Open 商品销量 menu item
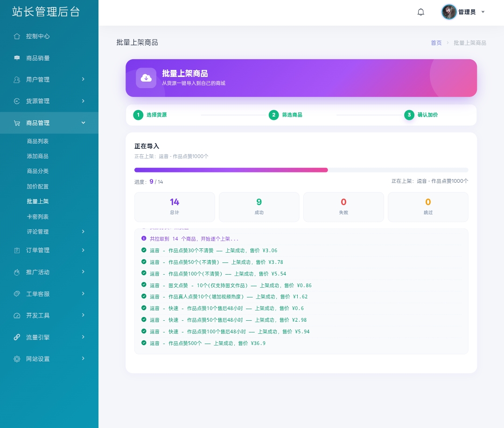This screenshot has width=504, height=428. pyautogui.click(x=49, y=58)
